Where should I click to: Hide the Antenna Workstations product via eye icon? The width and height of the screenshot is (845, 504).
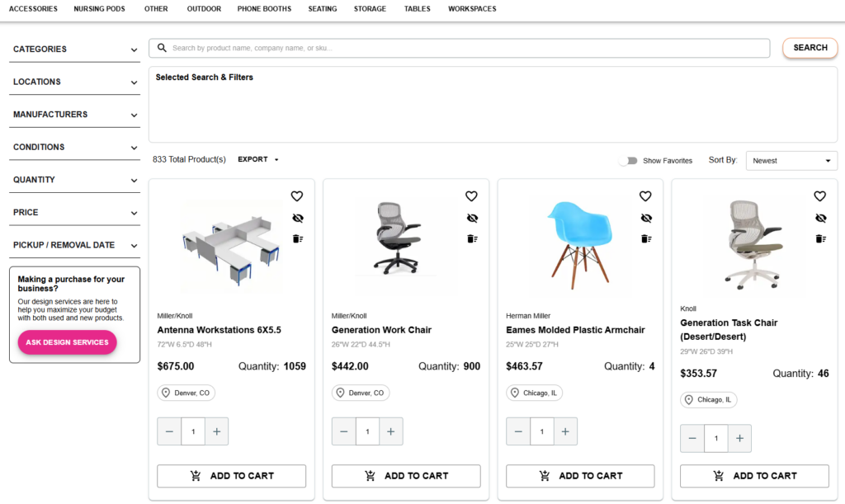pos(297,218)
